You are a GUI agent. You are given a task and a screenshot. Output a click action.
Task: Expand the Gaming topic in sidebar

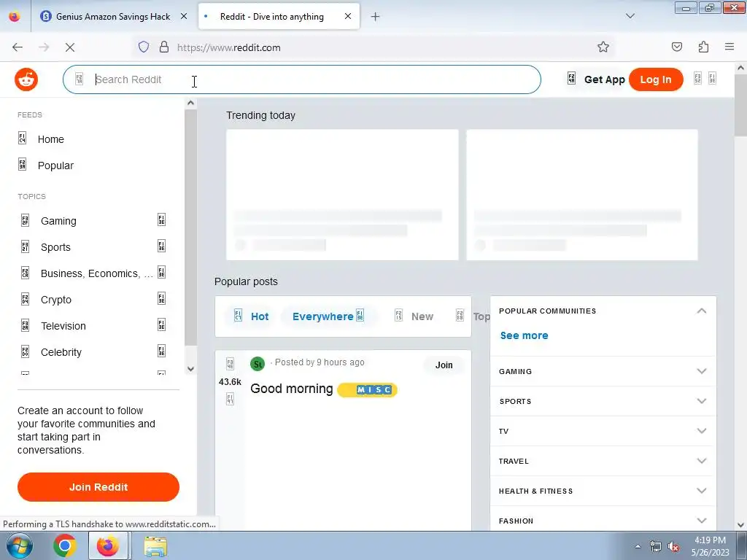tap(161, 220)
